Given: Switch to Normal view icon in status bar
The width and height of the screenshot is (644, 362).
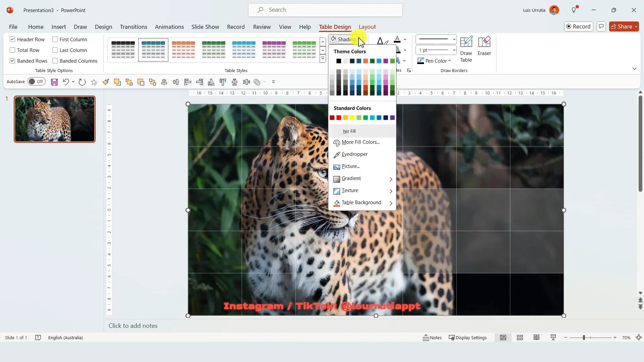Looking at the screenshot, I should 503,338.
